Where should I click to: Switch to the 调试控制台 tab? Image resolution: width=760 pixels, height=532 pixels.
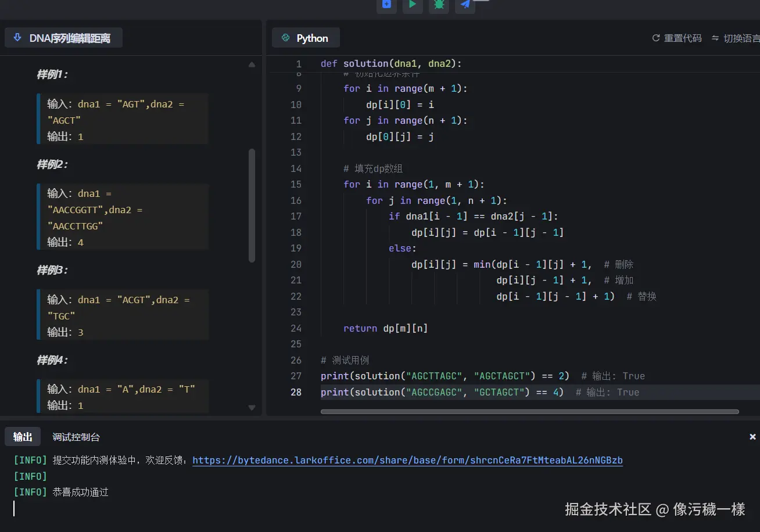coord(76,437)
